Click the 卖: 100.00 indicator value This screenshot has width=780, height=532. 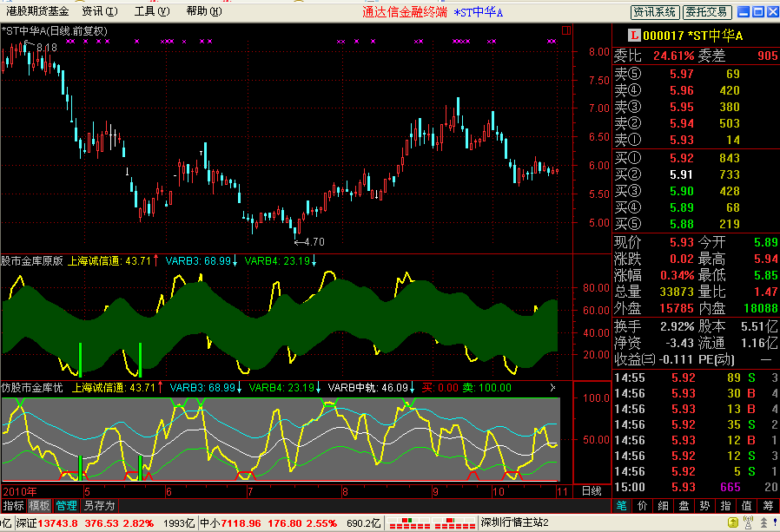point(487,387)
